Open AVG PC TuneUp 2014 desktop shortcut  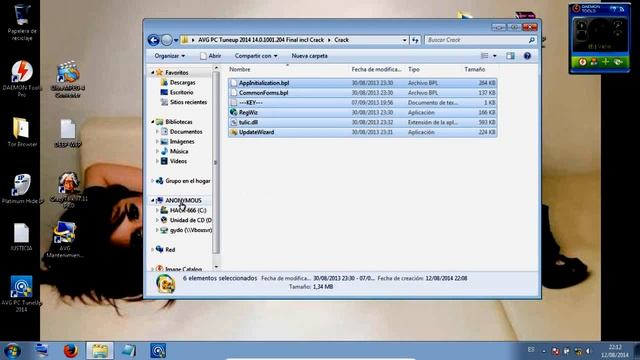21,294
